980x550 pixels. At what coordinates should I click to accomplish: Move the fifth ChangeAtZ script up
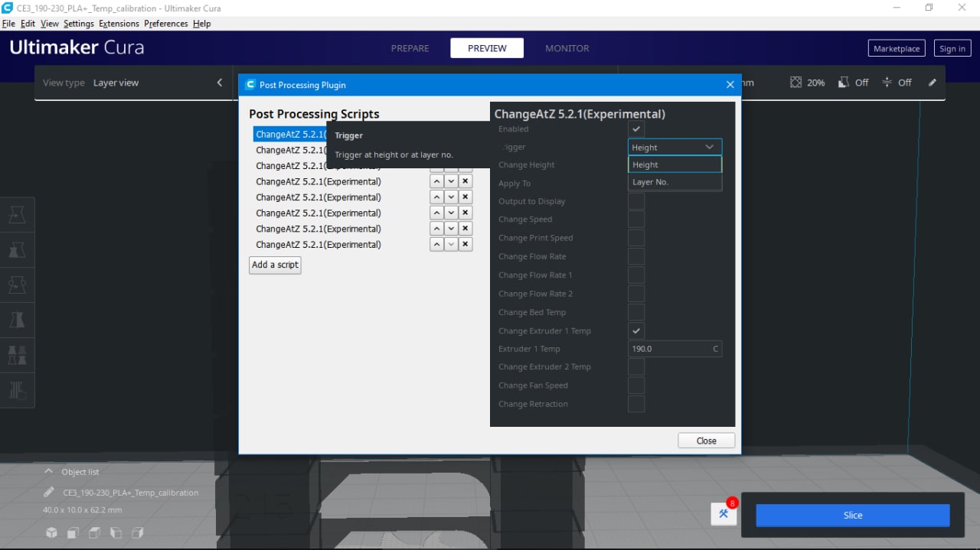pyautogui.click(x=436, y=197)
